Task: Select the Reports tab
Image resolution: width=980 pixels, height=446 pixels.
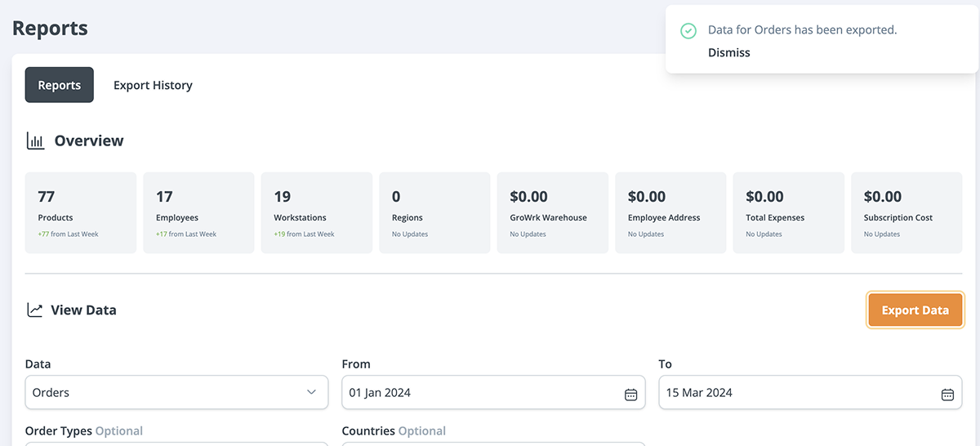Action: click(60, 85)
